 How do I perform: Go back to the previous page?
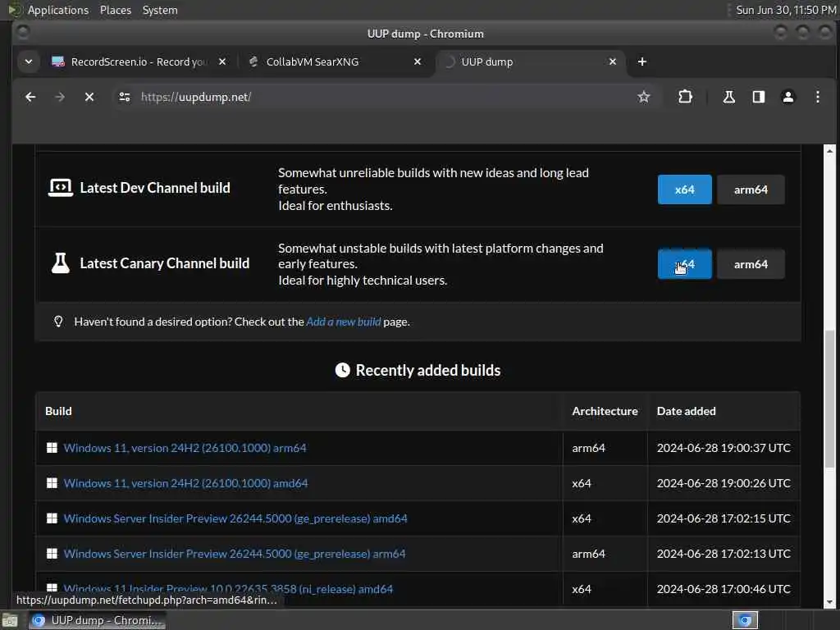(x=30, y=97)
